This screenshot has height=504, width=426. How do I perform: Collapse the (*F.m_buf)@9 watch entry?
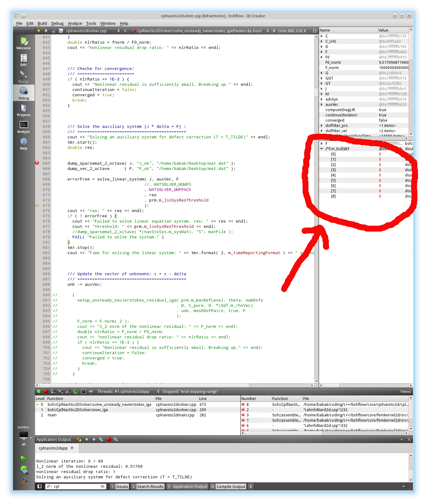322,149
